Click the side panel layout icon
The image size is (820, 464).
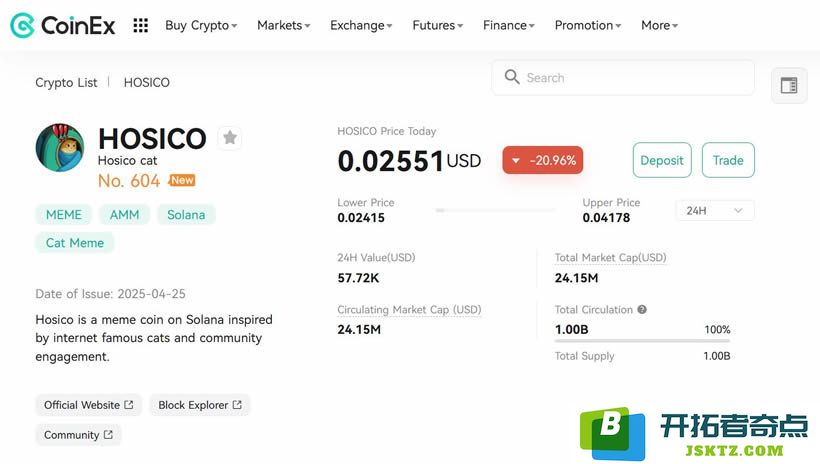(789, 85)
